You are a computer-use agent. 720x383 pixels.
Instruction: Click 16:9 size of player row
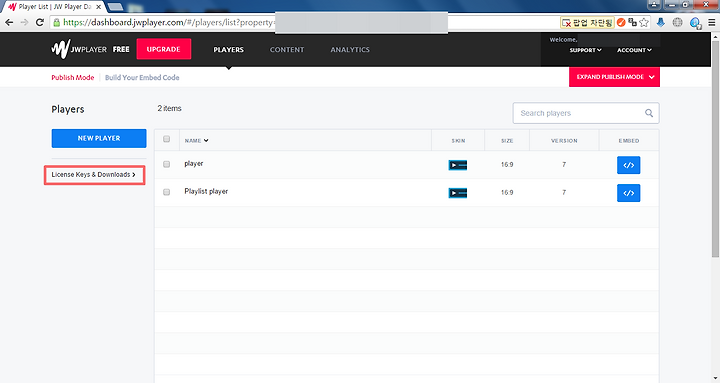[x=507, y=164]
